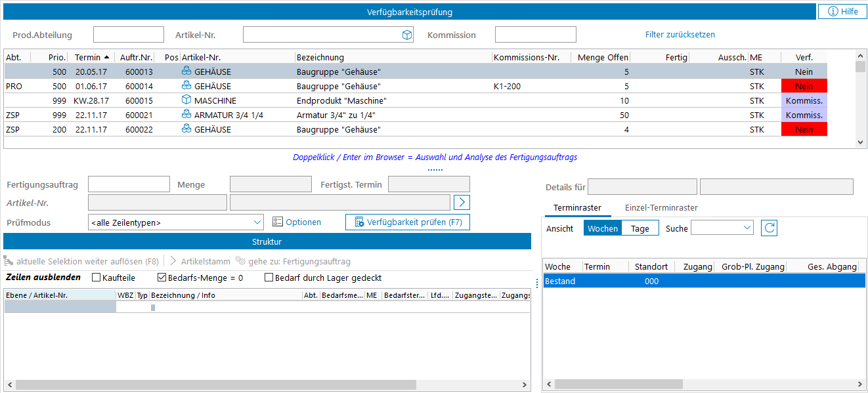Click the Filter zurücksetzen link

(x=680, y=35)
